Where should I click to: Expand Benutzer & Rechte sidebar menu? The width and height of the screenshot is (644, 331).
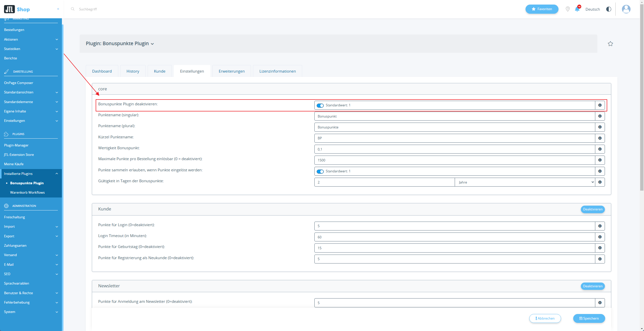tap(31, 293)
